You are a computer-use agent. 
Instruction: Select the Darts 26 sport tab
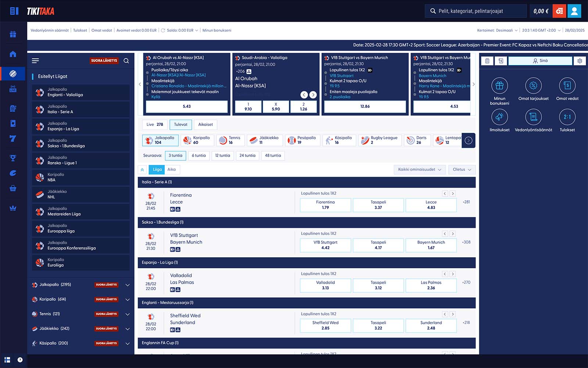coord(417,140)
